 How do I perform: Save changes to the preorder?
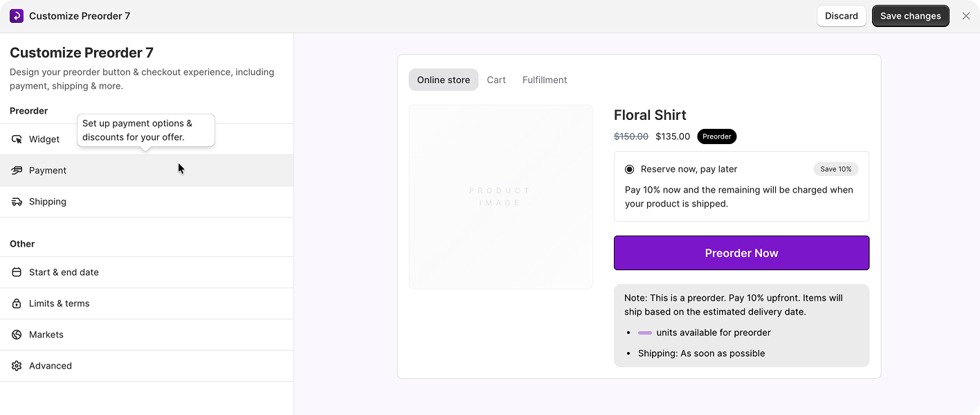click(x=910, y=16)
